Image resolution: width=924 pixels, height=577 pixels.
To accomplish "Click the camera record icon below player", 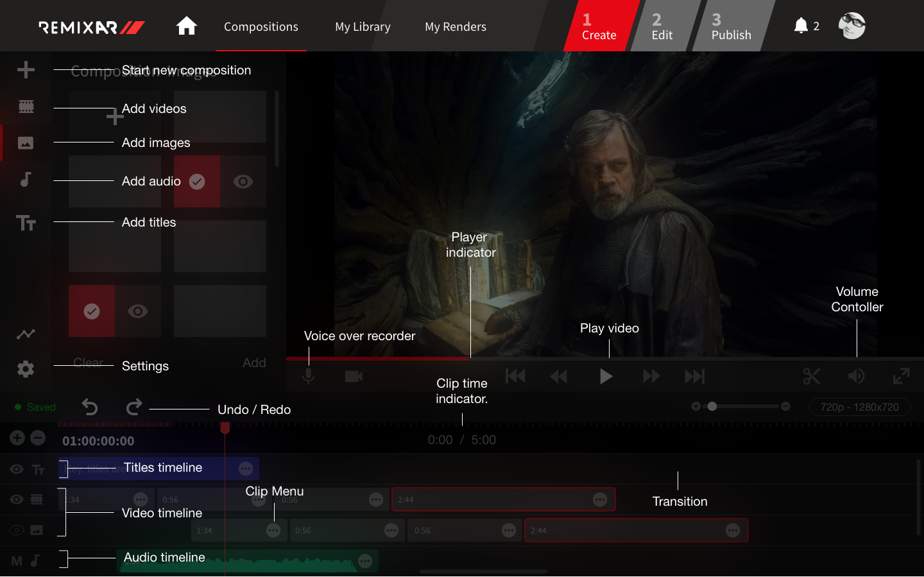I will 354,376.
